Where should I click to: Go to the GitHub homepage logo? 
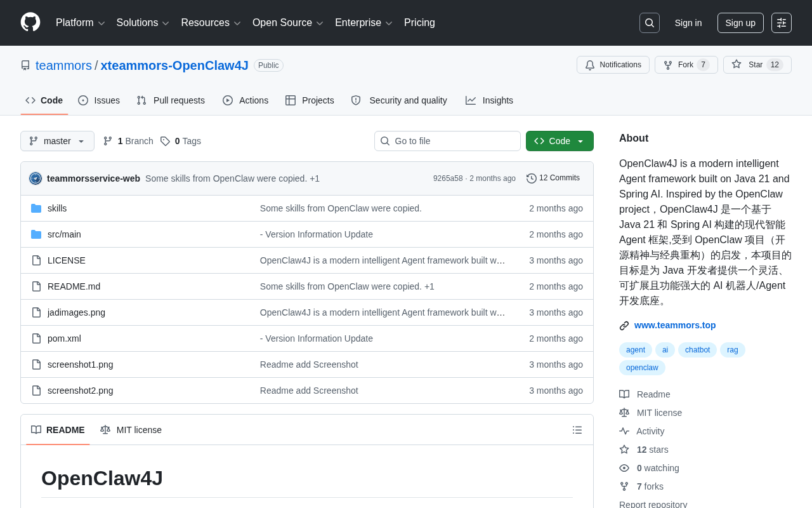[x=30, y=22]
